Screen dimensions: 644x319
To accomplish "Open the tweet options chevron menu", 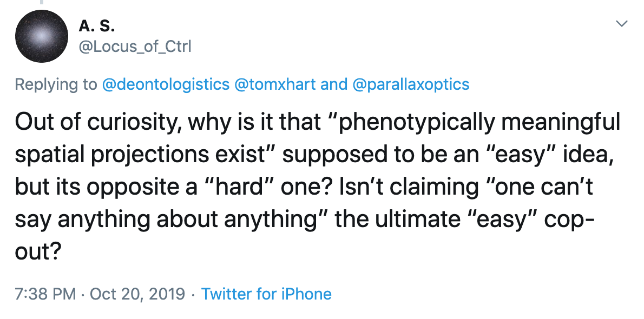I will click(622, 24).
